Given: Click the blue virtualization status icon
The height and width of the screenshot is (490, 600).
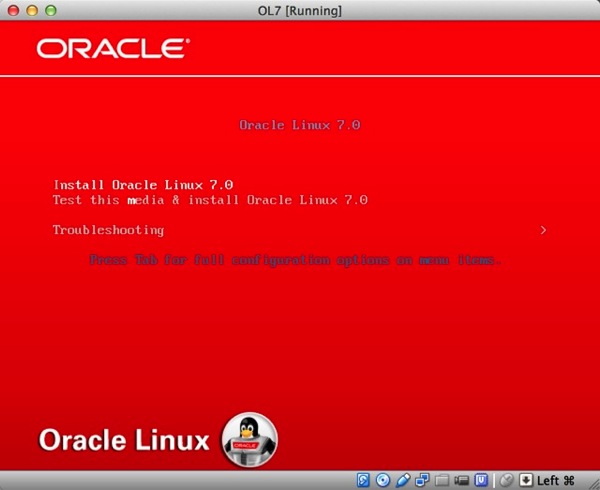Looking at the screenshot, I should [x=480, y=480].
